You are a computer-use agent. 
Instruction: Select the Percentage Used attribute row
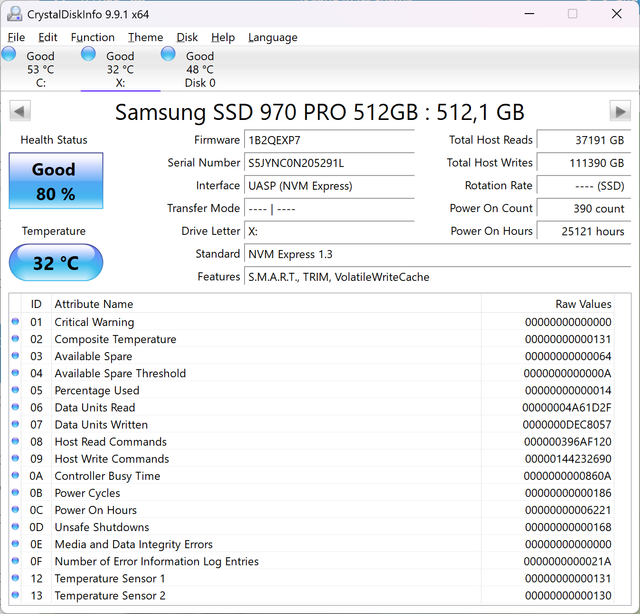click(x=312, y=391)
